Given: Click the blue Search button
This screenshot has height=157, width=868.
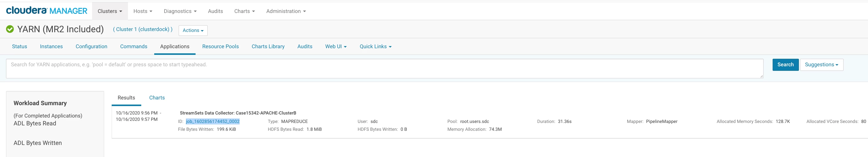Looking at the screenshot, I should [x=785, y=64].
